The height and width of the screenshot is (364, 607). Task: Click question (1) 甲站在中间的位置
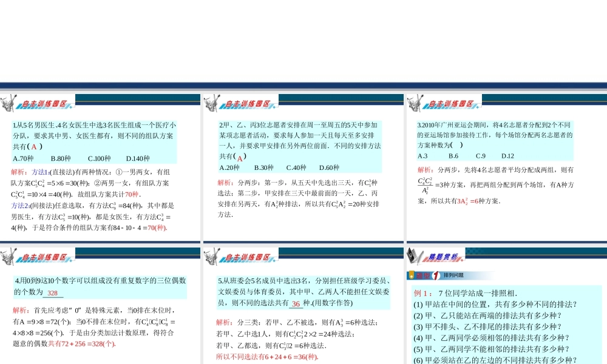(x=495, y=305)
